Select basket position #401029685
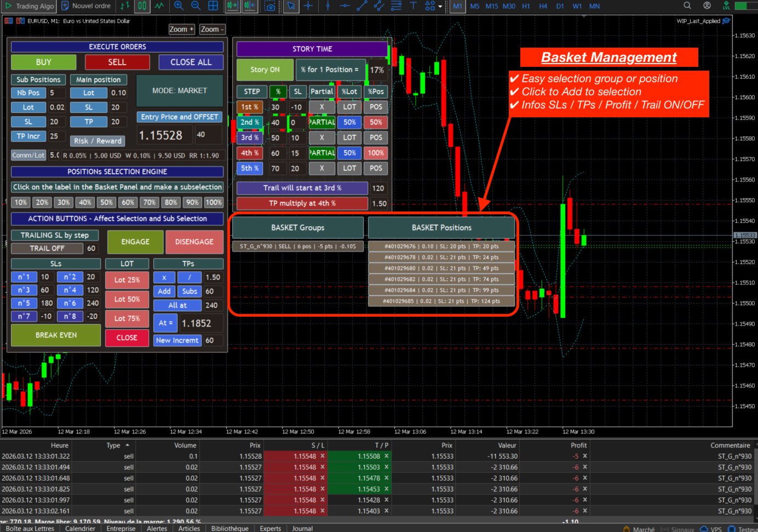This screenshot has width=758, height=532. [441, 301]
